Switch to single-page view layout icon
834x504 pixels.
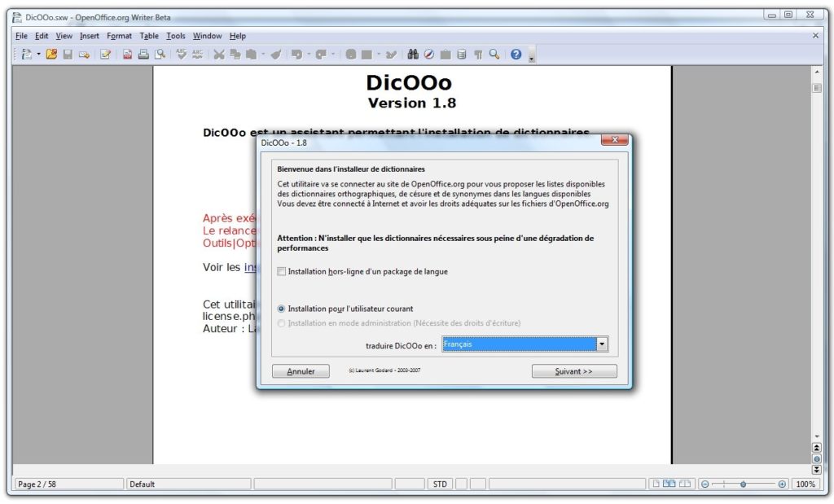click(656, 484)
